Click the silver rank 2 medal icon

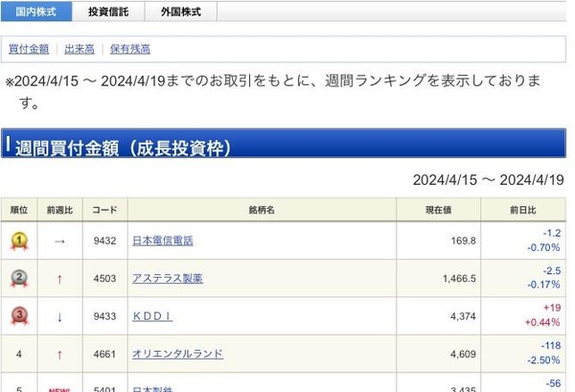(19, 279)
